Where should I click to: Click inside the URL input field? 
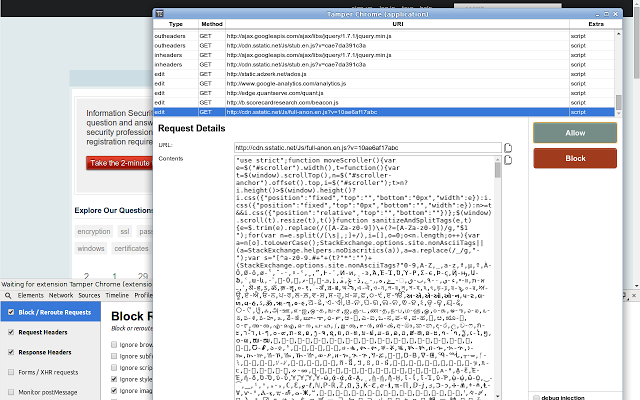coord(368,148)
